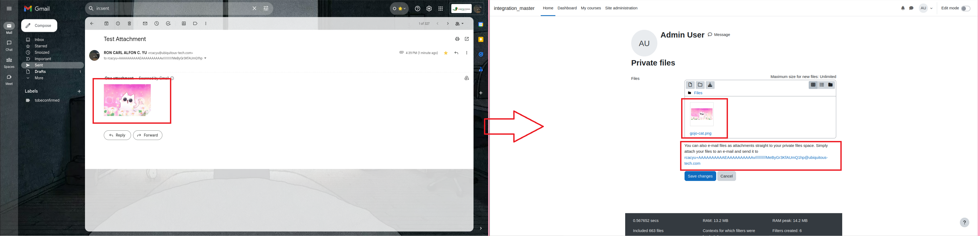Get add-ons with the side panel plus
The image size is (980, 236).
pos(481,93)
